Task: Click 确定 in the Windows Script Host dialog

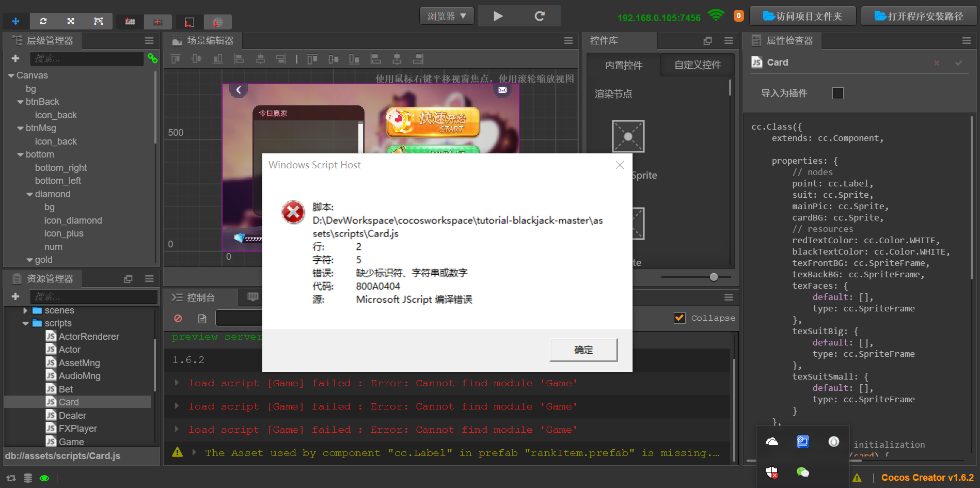Action: click(x=583, y=350)
